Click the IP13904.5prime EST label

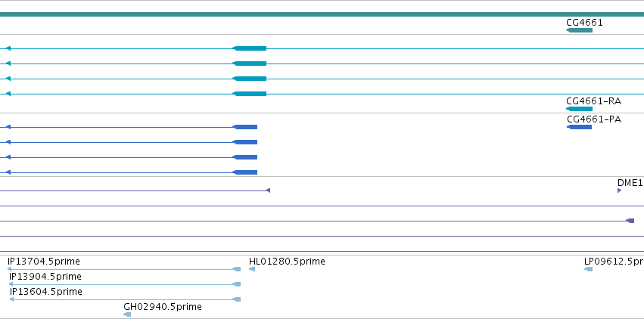point(45,277)
